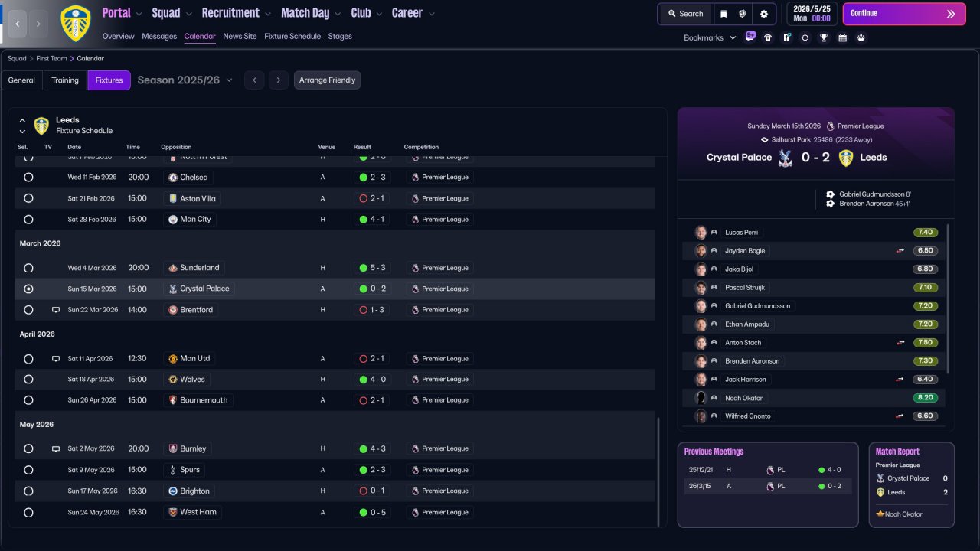980x551 pixels.
Task: Click the TV icon on the Burnley row
Action: [x=56, y=448]
